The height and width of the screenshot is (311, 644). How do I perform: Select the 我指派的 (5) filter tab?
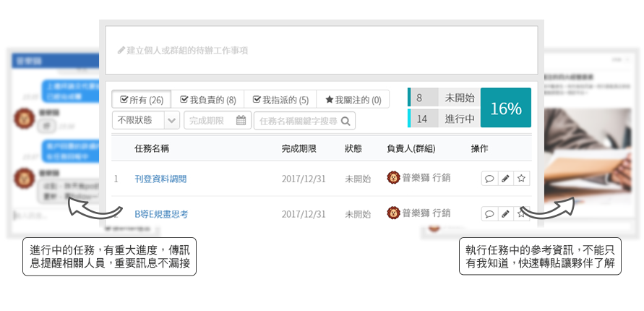coord(280,99)
